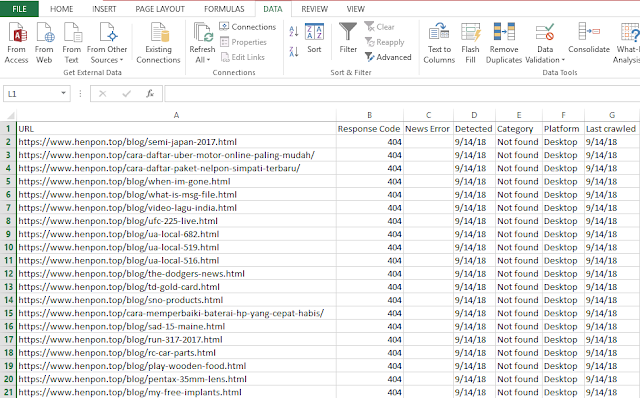Run Flash Fill
The height and width of the screenshot is (398, 640).
pos(471,43)
